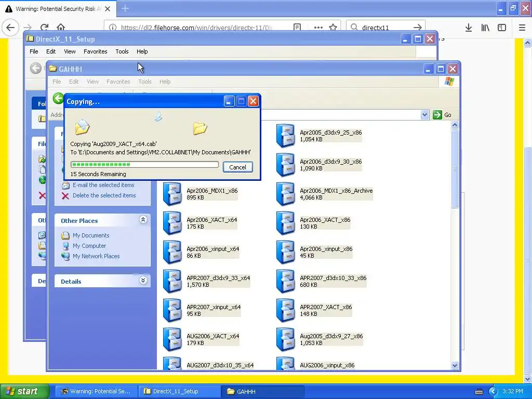Open the GAHHH address bar dropdown
This screenshot has height=399, width=532.
424,115
